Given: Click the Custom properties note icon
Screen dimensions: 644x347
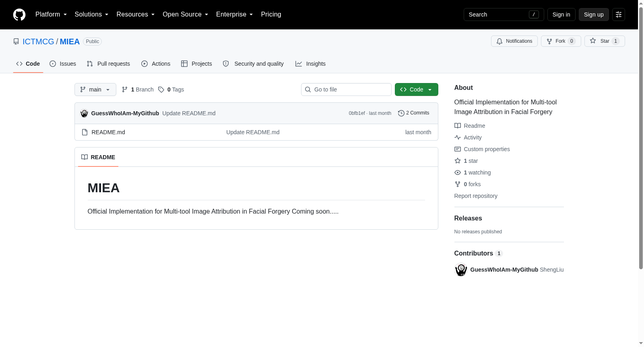Looking at the screenshot, I should pyautogui.click(x=458, y=149).
